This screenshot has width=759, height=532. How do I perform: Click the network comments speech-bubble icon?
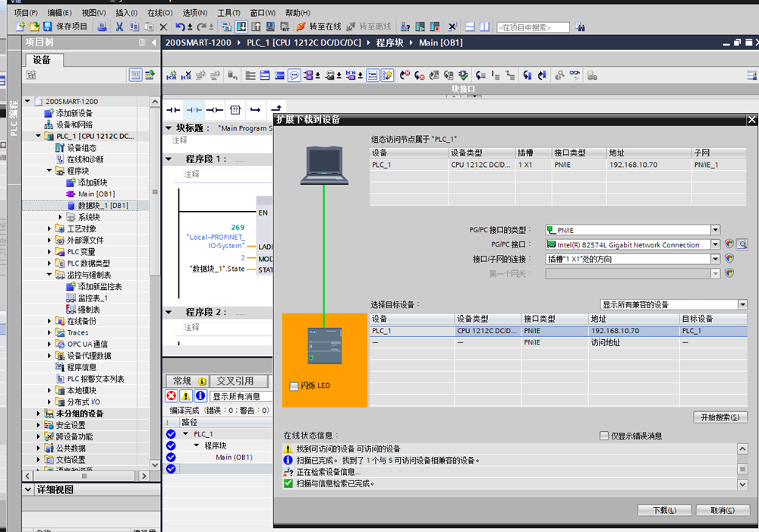tap(294, 76)
